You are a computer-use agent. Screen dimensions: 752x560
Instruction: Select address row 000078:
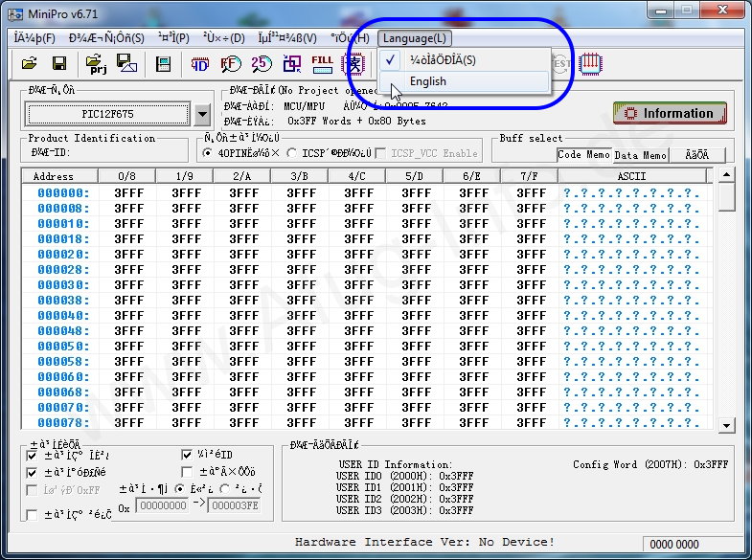pos(63,423)
